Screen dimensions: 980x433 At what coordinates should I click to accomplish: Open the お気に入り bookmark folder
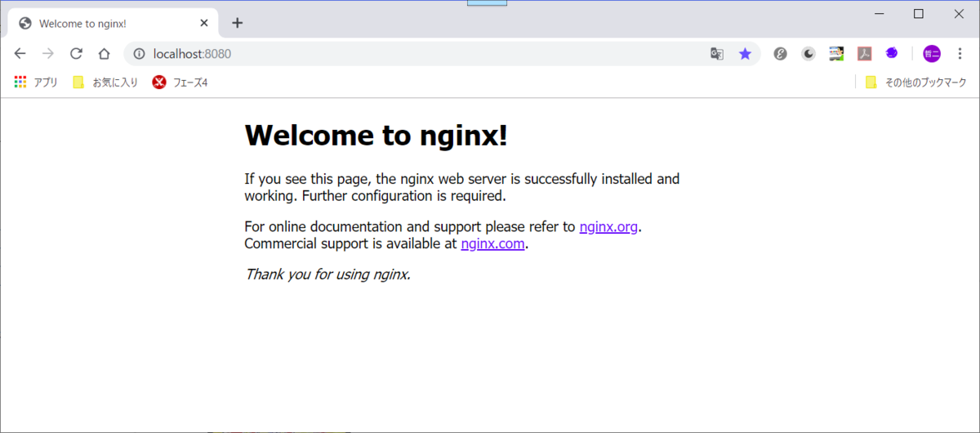coord(105,82)
